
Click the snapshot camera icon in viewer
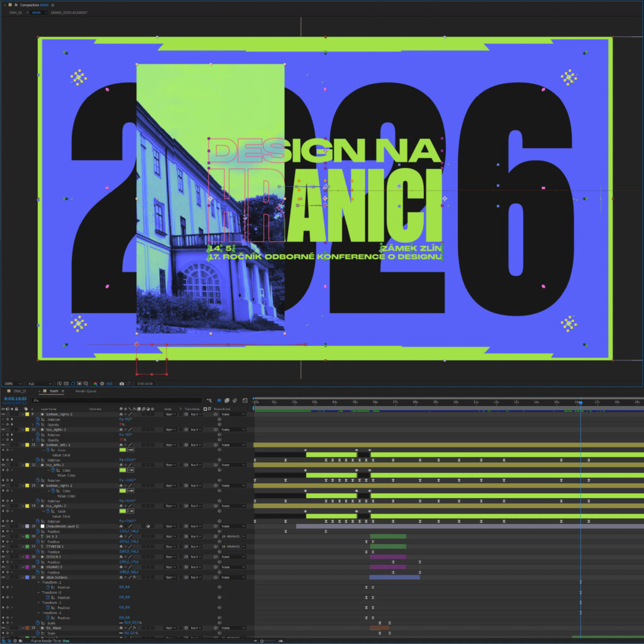coord(121,384)
